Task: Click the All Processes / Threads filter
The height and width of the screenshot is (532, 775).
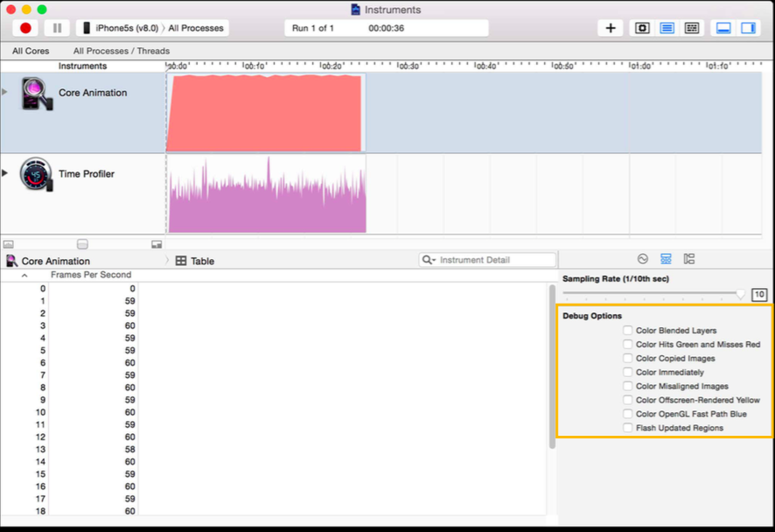Action: click(x=122, y=51)
